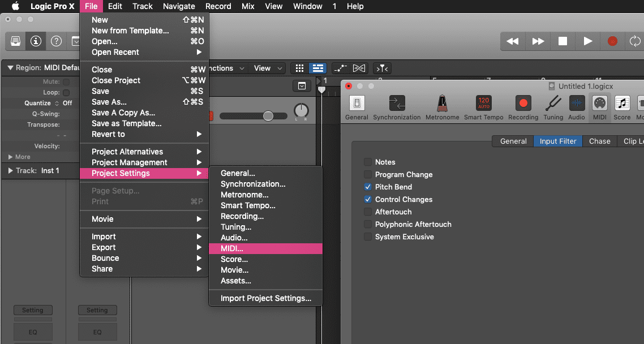644x344 pixels.
Task: Open the View dropdown in tracks menu bar
Action: 267,68
